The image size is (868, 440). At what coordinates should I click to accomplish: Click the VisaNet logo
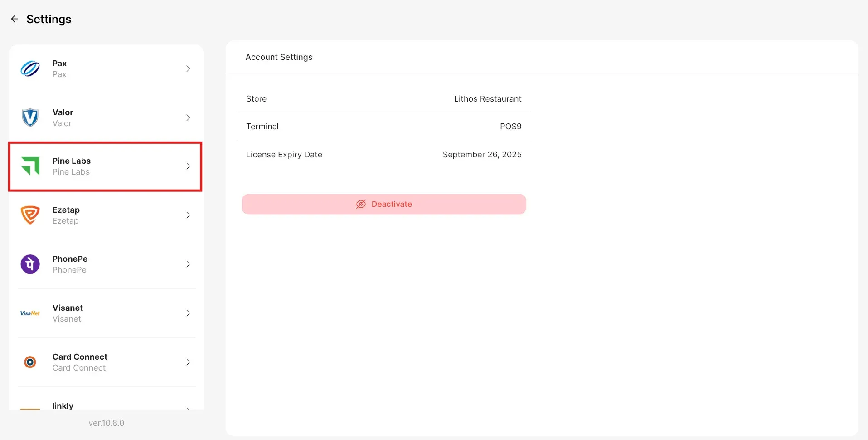coord(30,313)
